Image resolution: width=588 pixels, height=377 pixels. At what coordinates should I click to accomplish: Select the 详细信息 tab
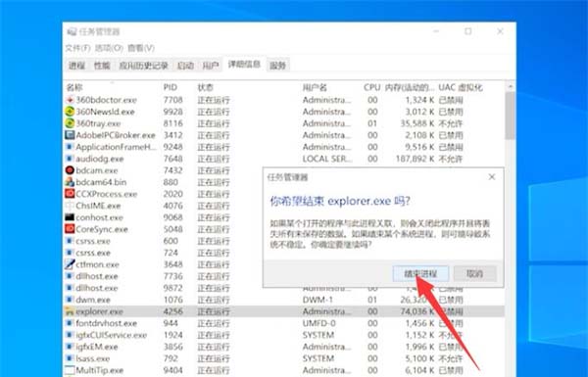coord(244,65)
